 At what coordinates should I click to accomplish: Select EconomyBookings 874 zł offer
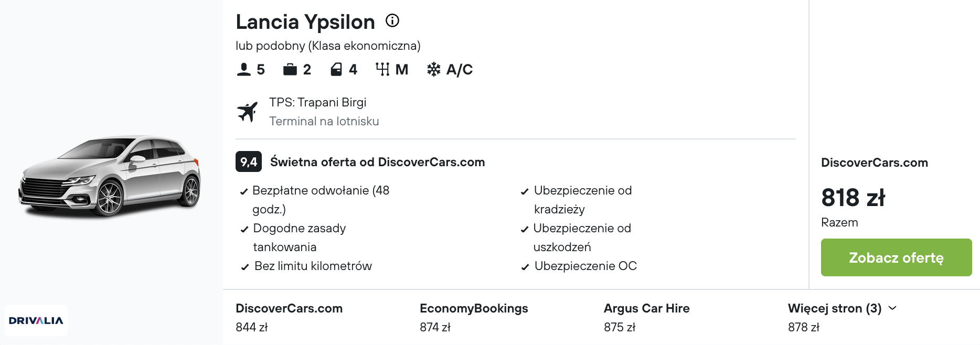coord(474,318)
